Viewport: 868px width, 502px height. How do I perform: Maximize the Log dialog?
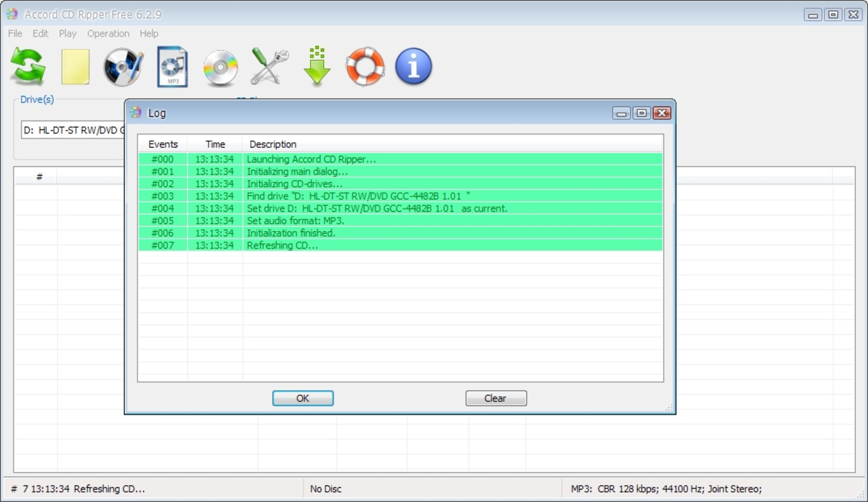point(641,113)
